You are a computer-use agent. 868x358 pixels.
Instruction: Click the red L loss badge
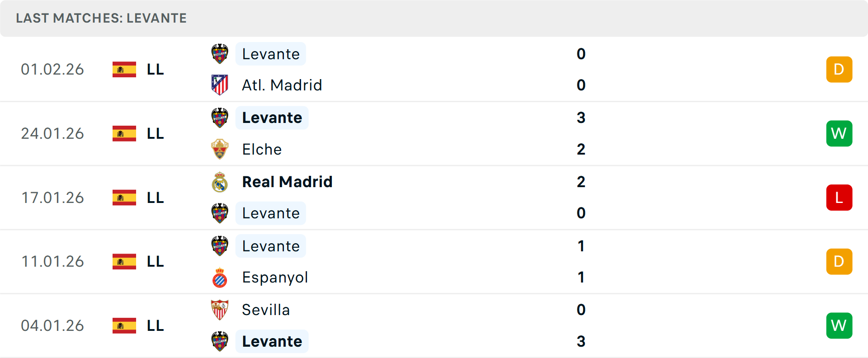point(839,198)
